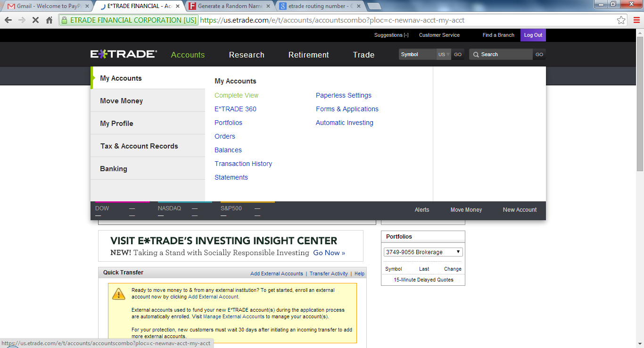Click the DOW index ticker
Viewport: 644px width, 348px height.
(x=122, y=211)
